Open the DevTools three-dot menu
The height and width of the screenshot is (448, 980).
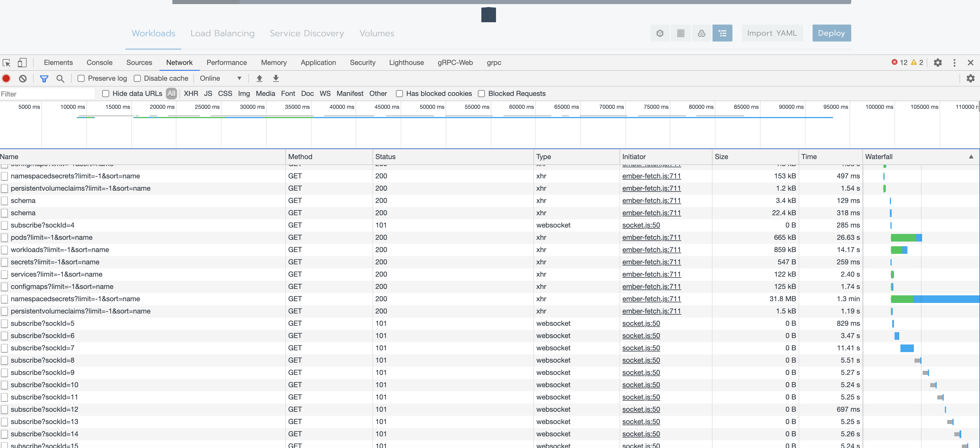pyautogui.click(x=955, y=62)
